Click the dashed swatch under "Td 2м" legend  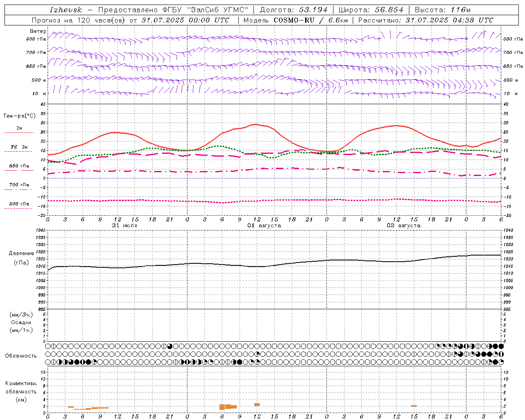pos(18,152)
